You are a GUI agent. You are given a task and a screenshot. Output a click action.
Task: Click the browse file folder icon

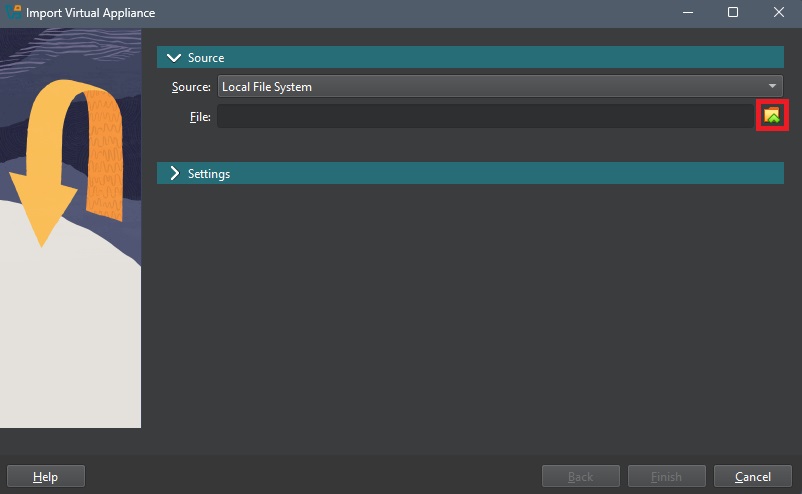point(772,116)
